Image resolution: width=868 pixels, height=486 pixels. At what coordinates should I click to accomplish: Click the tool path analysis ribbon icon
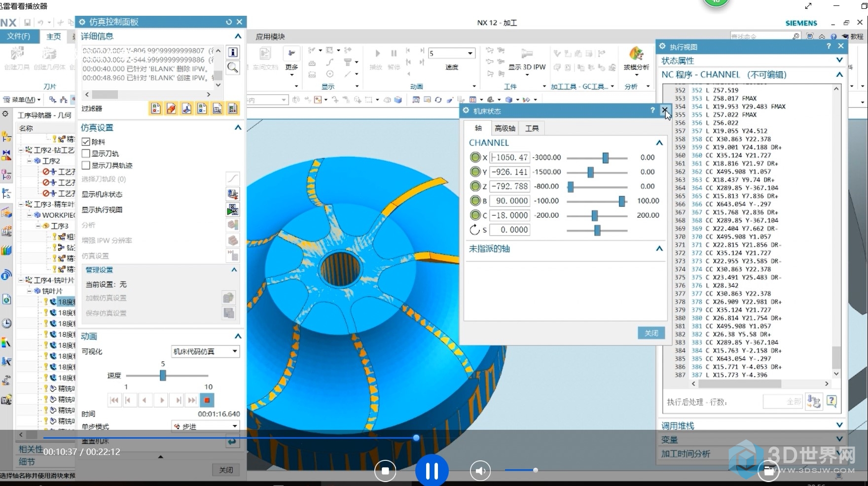click(x=636, y=53)
